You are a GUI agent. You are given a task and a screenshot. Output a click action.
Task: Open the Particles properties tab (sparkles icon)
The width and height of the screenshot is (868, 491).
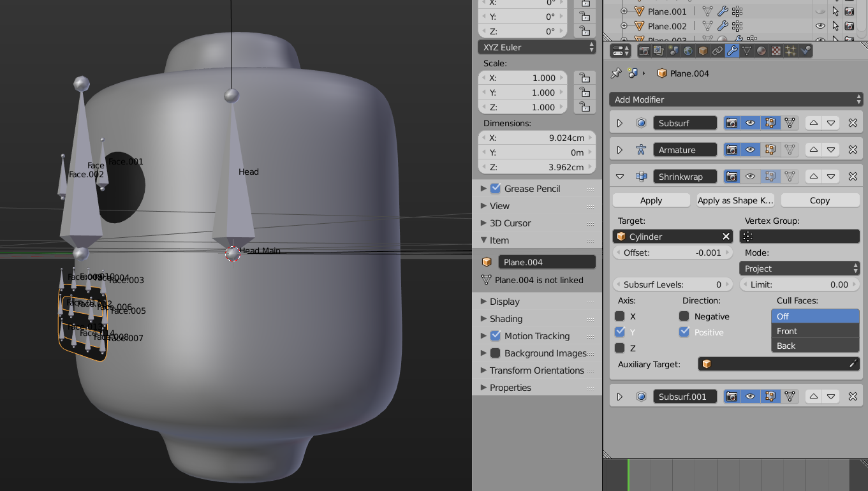point(791,51)
